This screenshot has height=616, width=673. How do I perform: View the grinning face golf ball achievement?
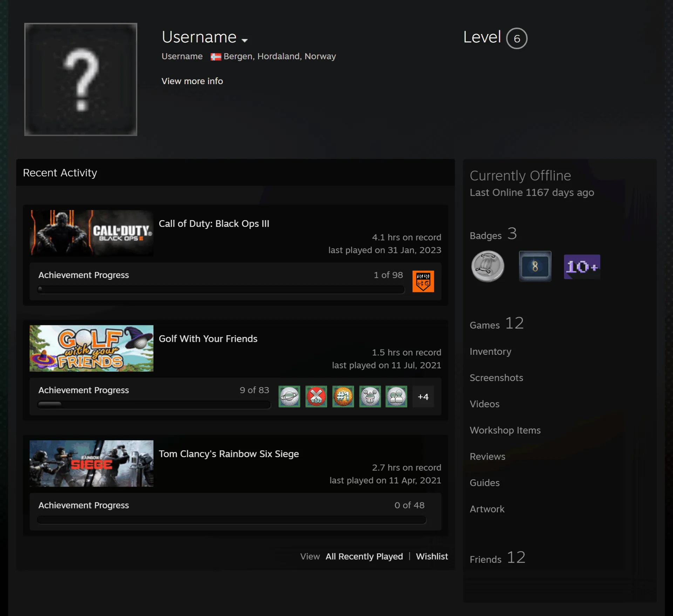click(370, 397)
